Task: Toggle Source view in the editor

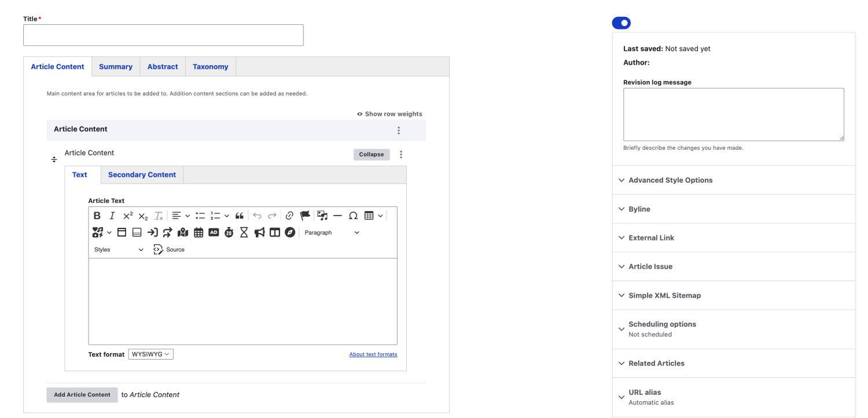Action: (169, 249)
